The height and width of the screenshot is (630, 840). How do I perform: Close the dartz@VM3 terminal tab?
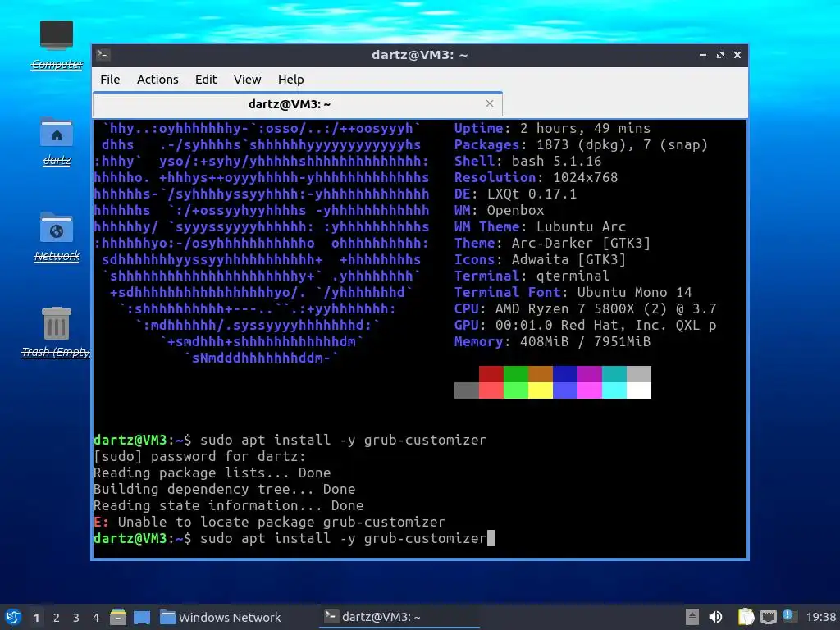point(489,103)
